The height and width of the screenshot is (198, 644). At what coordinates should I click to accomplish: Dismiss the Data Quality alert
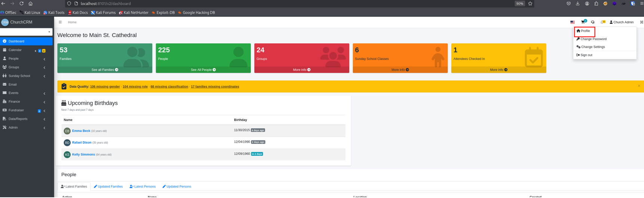pyautogui.click(x=639, y=86)
